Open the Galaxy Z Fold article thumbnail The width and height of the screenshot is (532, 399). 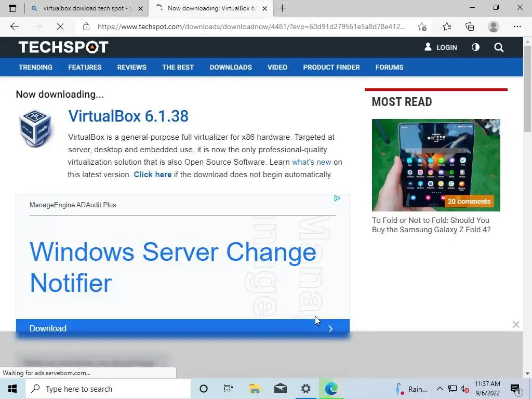436,165
